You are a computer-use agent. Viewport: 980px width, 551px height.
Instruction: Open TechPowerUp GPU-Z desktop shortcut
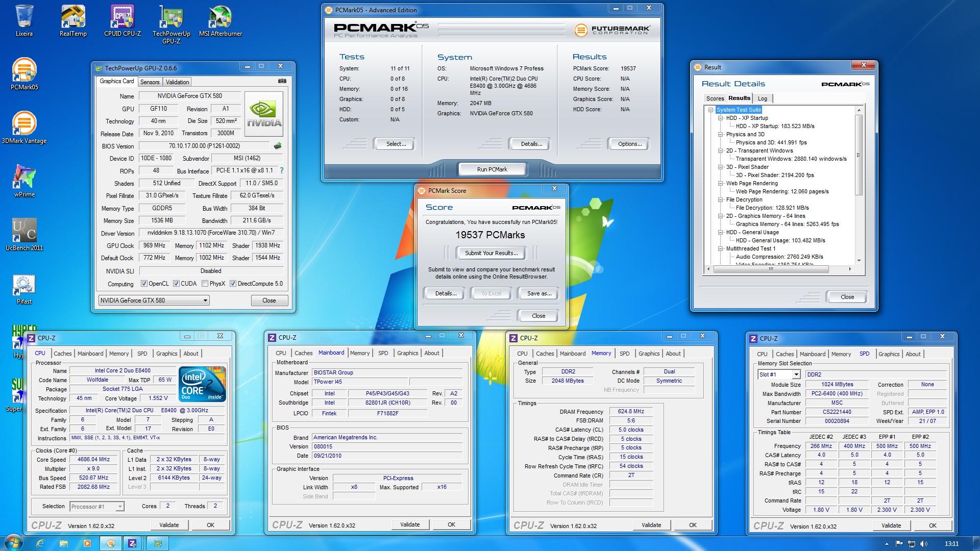[171, 24]
